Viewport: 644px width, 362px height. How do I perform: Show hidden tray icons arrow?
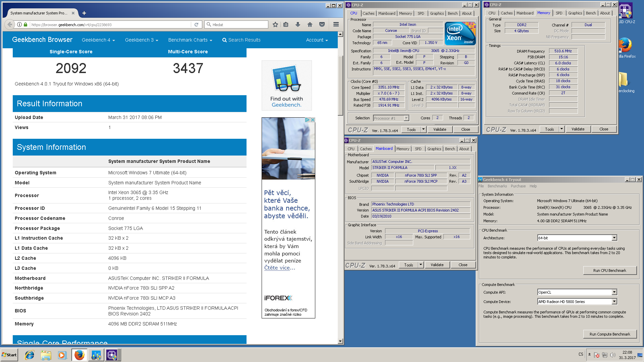tap(589, 354)
